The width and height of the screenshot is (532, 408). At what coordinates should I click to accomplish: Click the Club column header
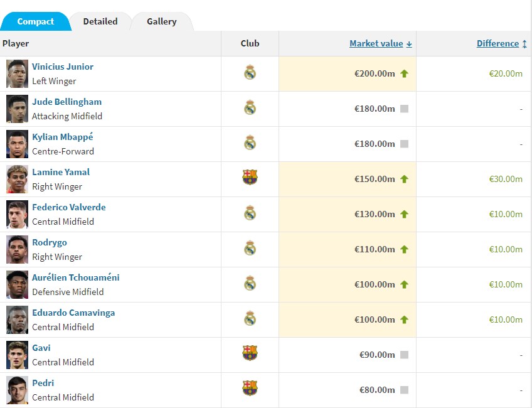pos(250,43)
